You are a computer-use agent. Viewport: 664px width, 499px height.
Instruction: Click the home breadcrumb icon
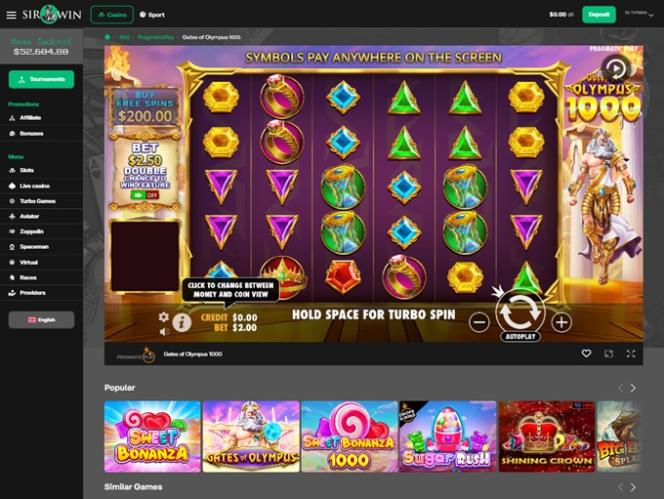point(108,37)
